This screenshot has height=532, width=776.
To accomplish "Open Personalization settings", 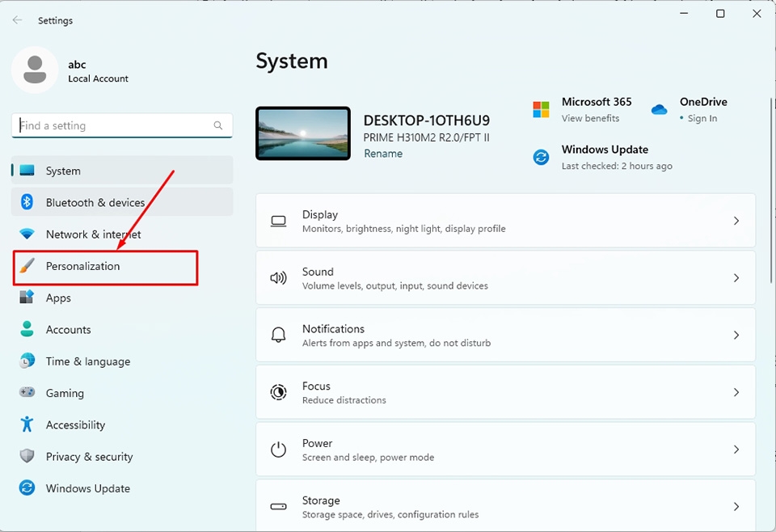I will (83, 265).
